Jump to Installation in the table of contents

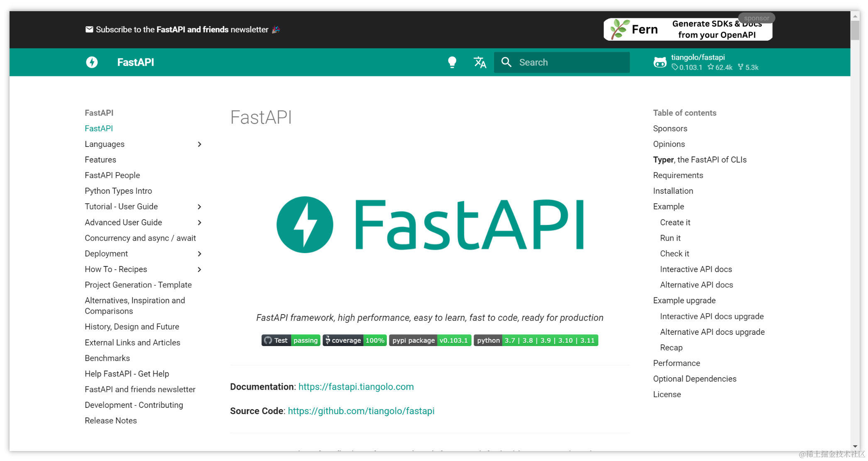[673, 190]
